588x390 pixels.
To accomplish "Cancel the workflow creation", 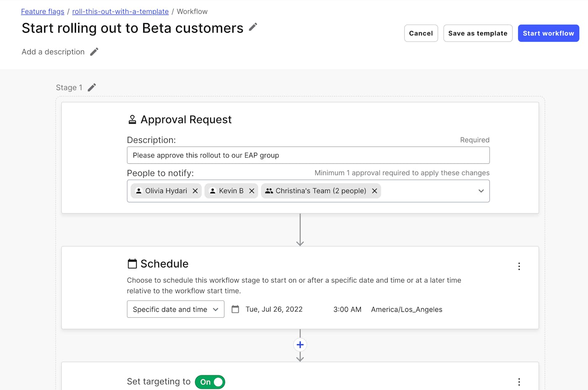I will click(421, 33).
